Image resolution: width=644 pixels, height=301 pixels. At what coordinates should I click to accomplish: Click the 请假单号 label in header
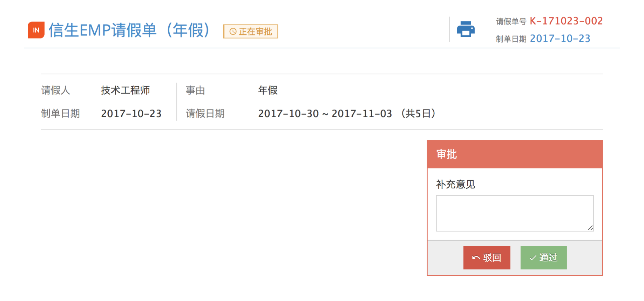[511, 22]
